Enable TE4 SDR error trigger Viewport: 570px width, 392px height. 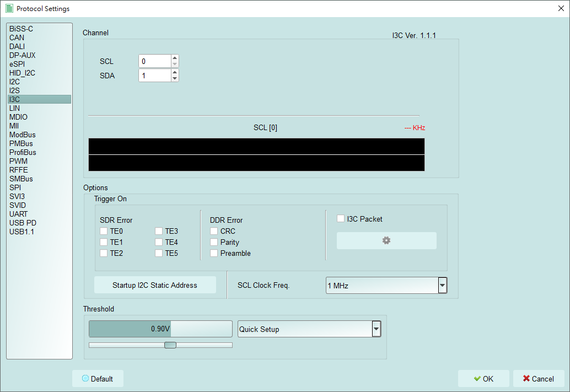(159, 242)
